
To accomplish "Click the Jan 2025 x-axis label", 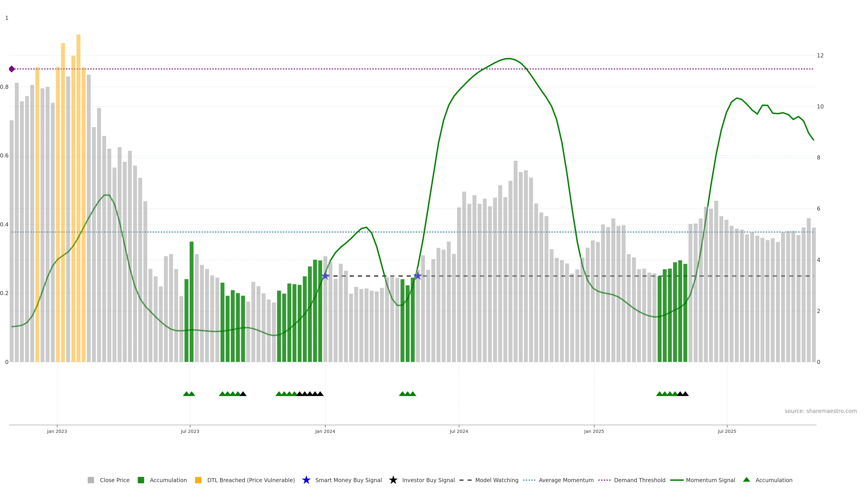I will [x=594, y=431].
